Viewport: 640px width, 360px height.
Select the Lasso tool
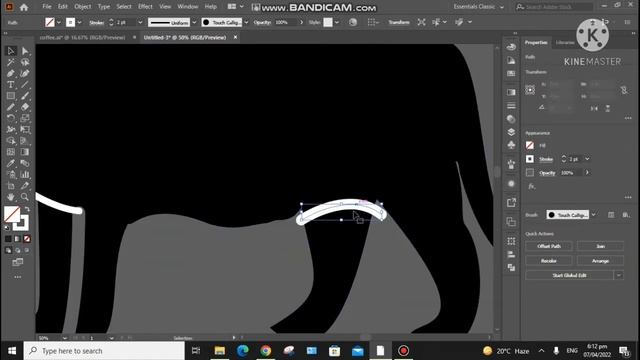click(25, 62)
